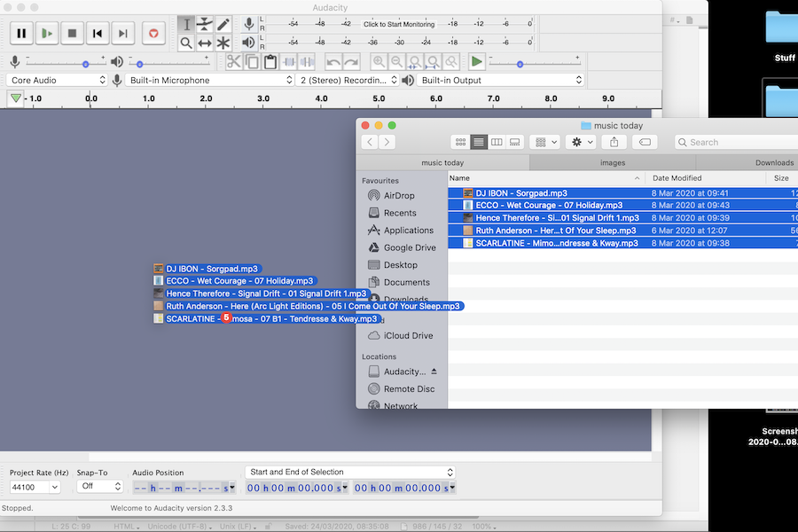Stop the audio transport
Screen dimensions: 798x532
(73, 34)
